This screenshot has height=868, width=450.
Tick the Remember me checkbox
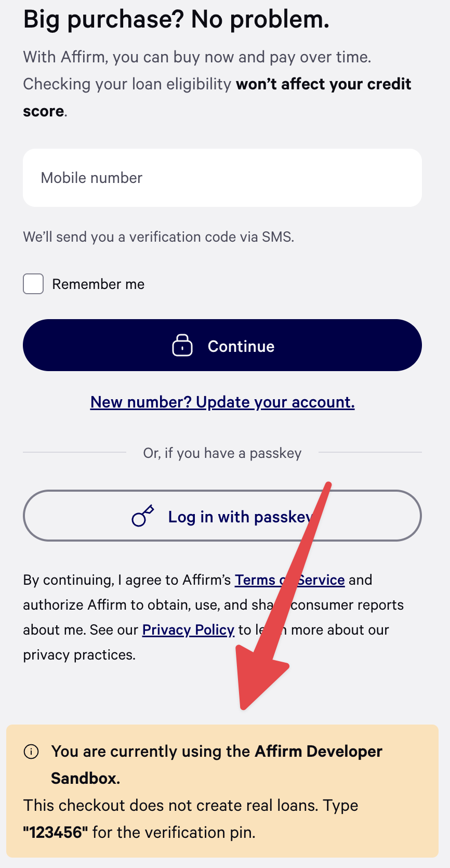(33, 284)
